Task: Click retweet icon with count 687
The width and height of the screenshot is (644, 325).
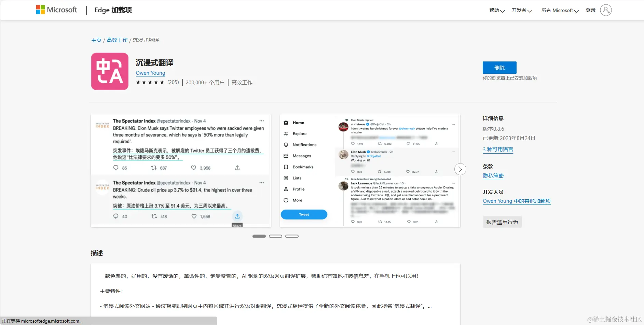Action: coord(154,168)
